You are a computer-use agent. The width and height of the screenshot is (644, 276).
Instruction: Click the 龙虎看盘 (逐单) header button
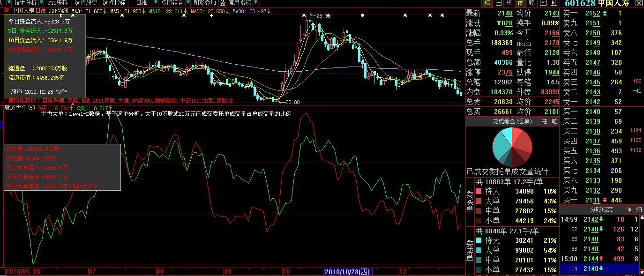(512, 121)
